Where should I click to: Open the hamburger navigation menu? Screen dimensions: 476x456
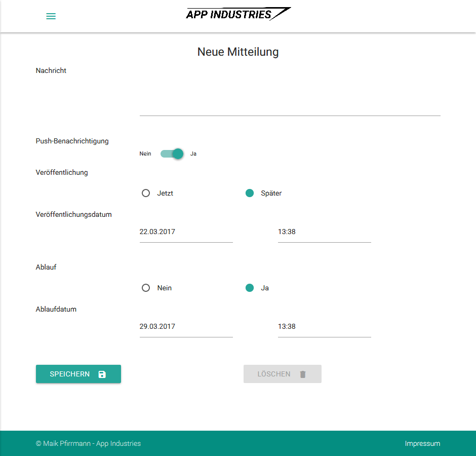(51, 16)
